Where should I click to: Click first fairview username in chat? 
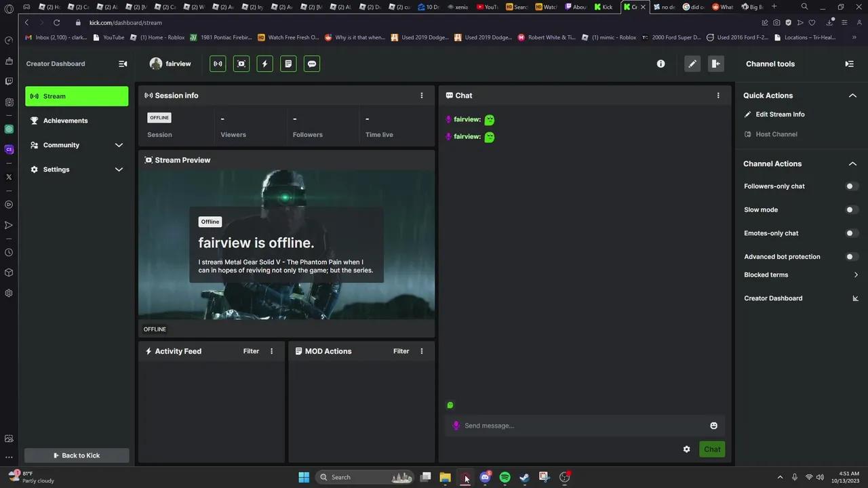pyautogui.click(x=467, y=119)
